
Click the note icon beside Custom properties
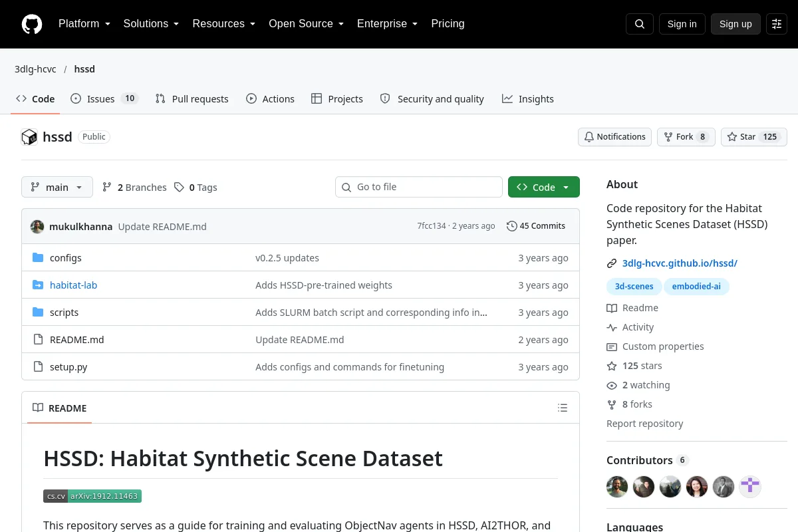pyautogui.click(x=612, y=346)
